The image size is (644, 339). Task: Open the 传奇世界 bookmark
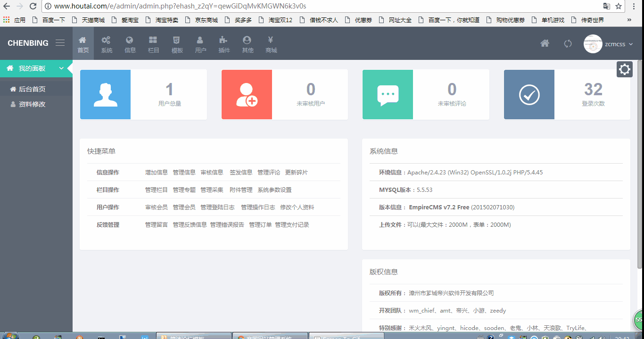tap(587, 20)
